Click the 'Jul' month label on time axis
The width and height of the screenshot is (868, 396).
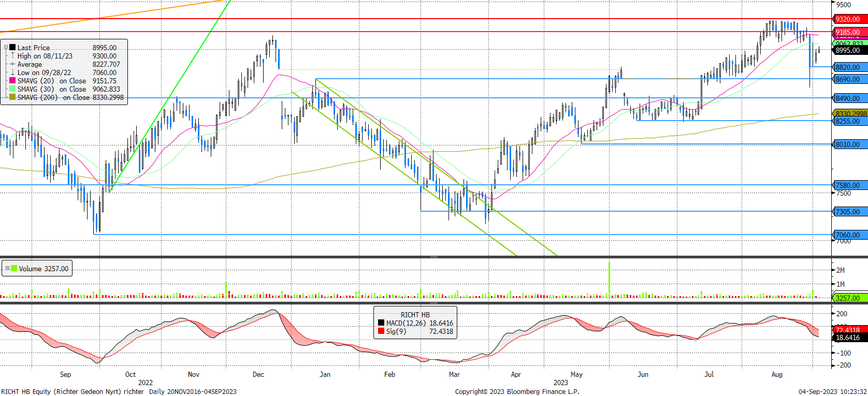coord(709,374)
